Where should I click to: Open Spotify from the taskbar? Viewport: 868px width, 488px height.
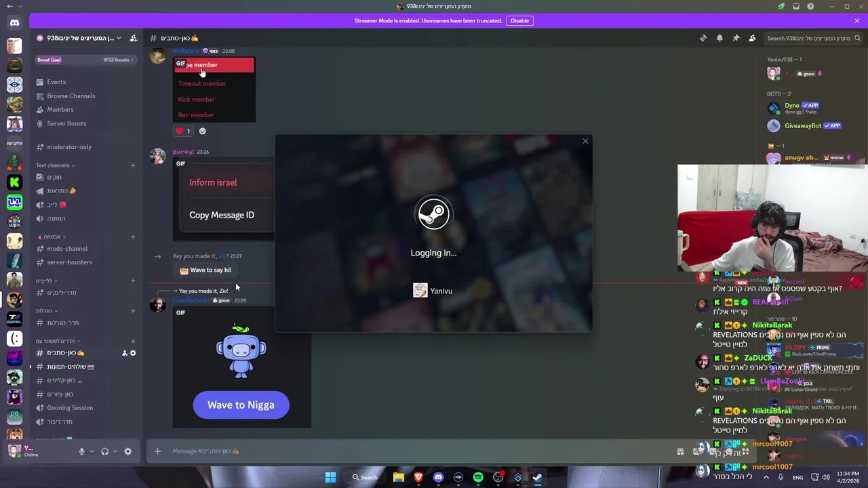478,477
